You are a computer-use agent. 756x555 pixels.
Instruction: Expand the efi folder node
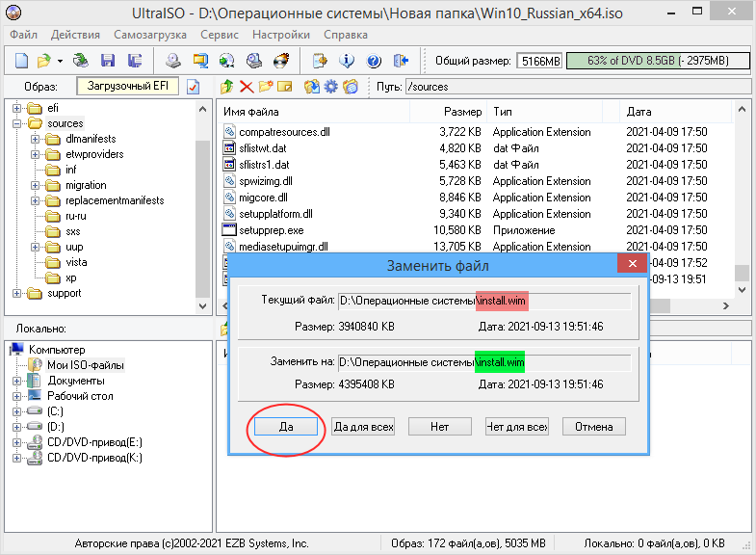click(x=17, y=108)
